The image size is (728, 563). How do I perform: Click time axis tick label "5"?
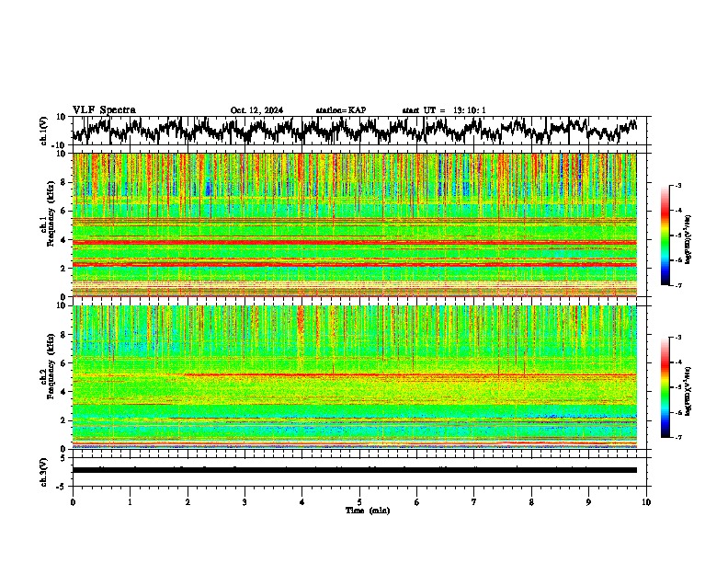[x=359, y=502]
